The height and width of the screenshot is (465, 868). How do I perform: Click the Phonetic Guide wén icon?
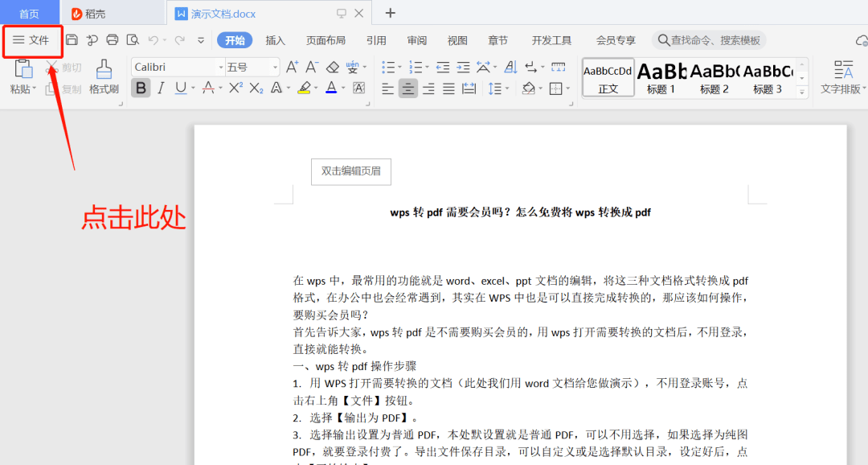pyautogui.click(x=352, y=67)
